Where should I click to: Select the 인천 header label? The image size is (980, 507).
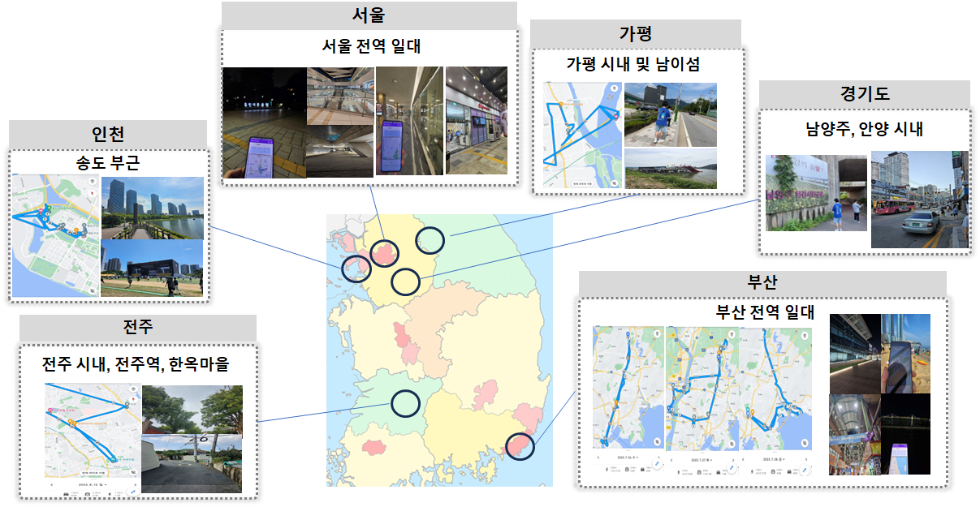point(108,134)
